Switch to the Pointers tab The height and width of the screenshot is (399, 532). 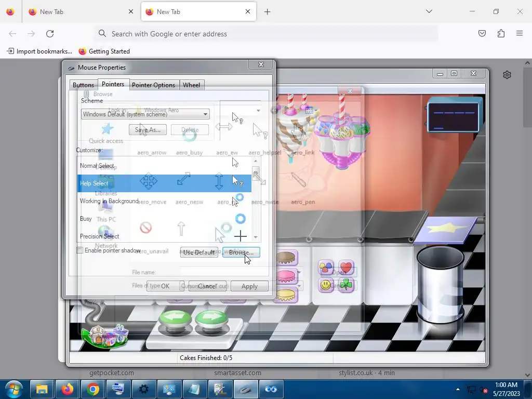pyautogui.click(x=113, y=84)
